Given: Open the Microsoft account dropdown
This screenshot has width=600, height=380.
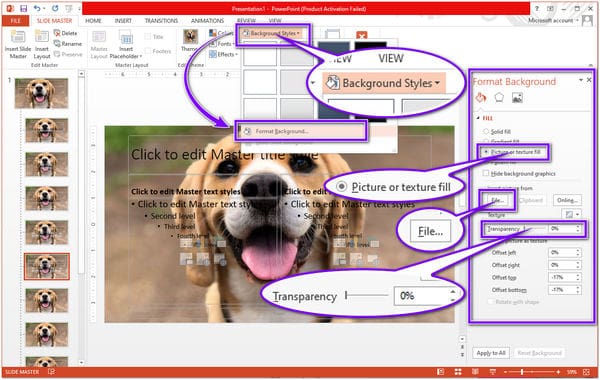Looking at the screenshot, I should [577, 20].
